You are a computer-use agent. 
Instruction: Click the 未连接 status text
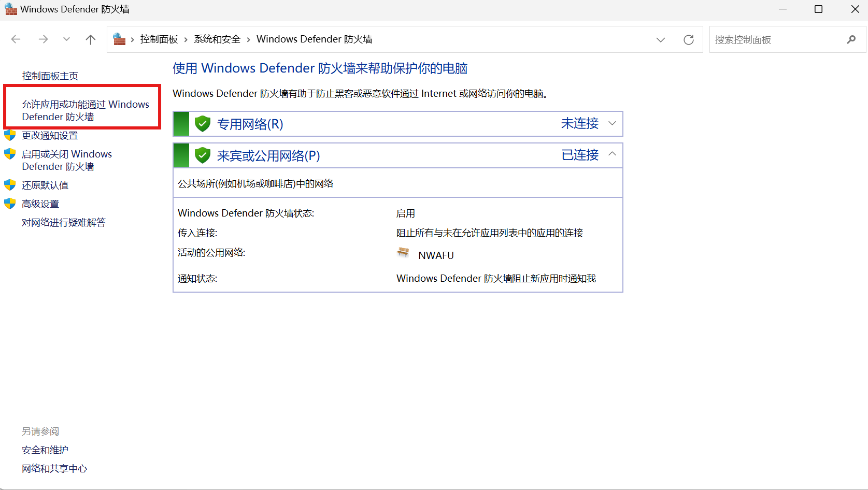[580, 123]
